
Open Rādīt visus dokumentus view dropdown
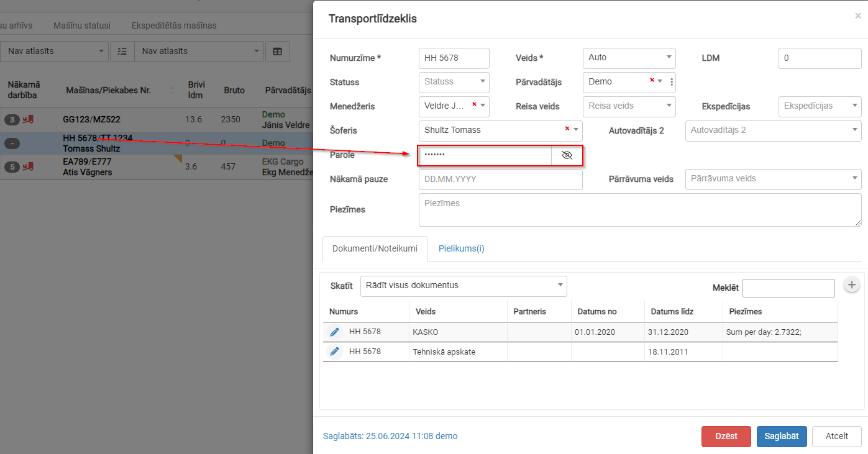point(464,286)
